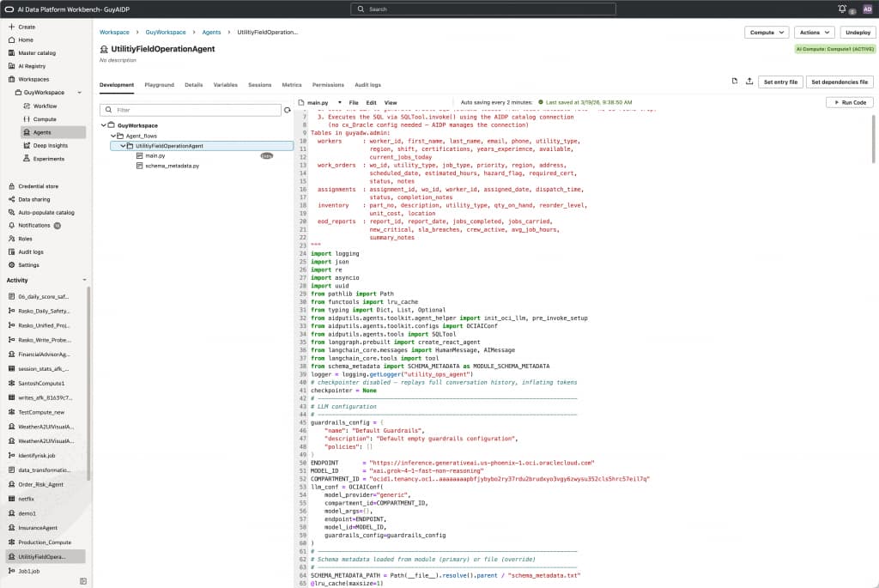Run the code with Run Code
Image resolution: width=879 pixels, height=588 pixels.
point(850,102)
